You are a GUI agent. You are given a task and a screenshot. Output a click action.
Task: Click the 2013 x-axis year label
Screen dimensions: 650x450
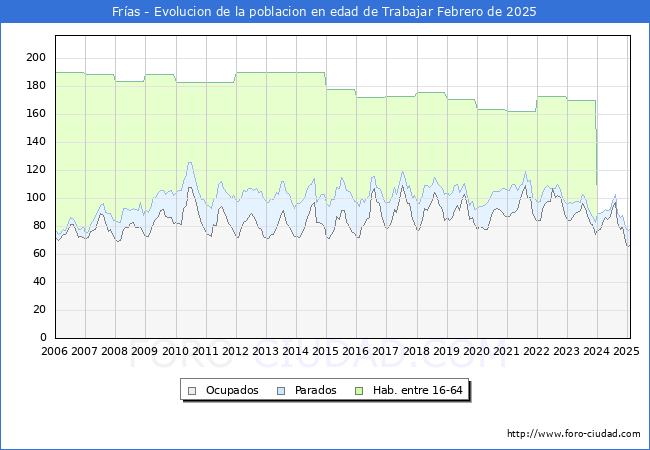[x=265, y=351]
